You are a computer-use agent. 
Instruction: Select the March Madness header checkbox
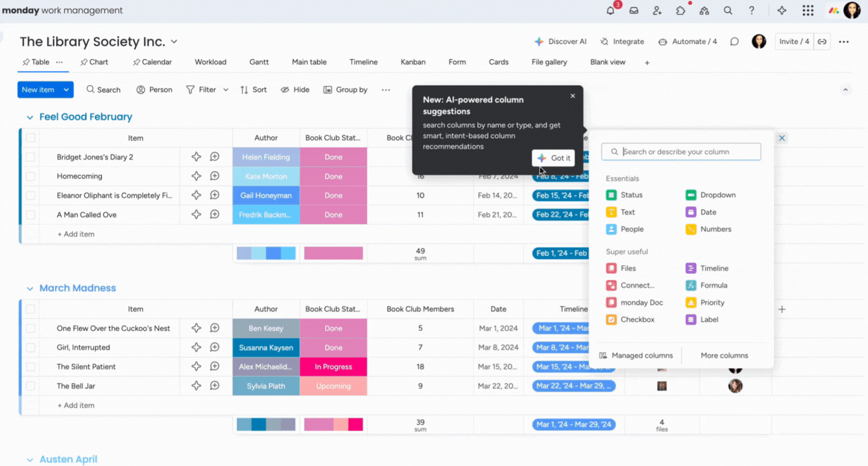31,309
